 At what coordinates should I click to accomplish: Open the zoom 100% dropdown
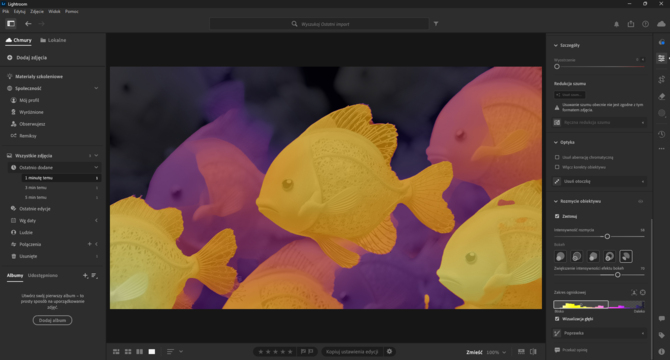point(504,352)
